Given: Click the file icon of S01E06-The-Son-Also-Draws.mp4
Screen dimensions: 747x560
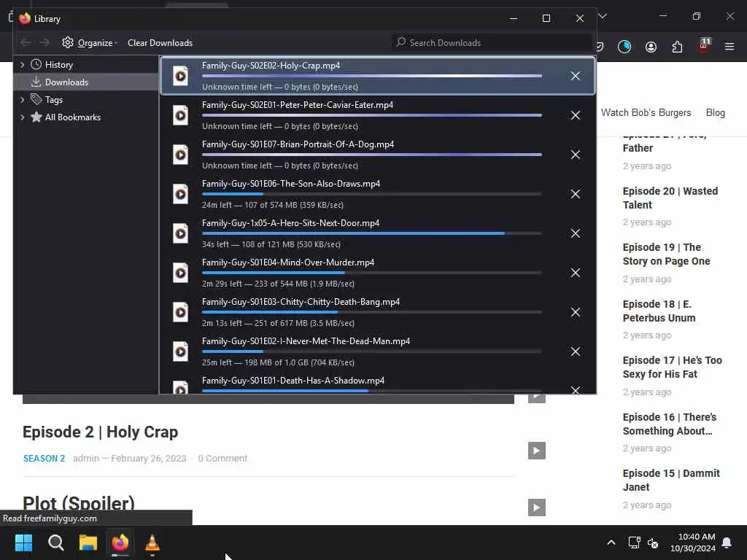Looking at the screenshot, I should click(181, 194).
